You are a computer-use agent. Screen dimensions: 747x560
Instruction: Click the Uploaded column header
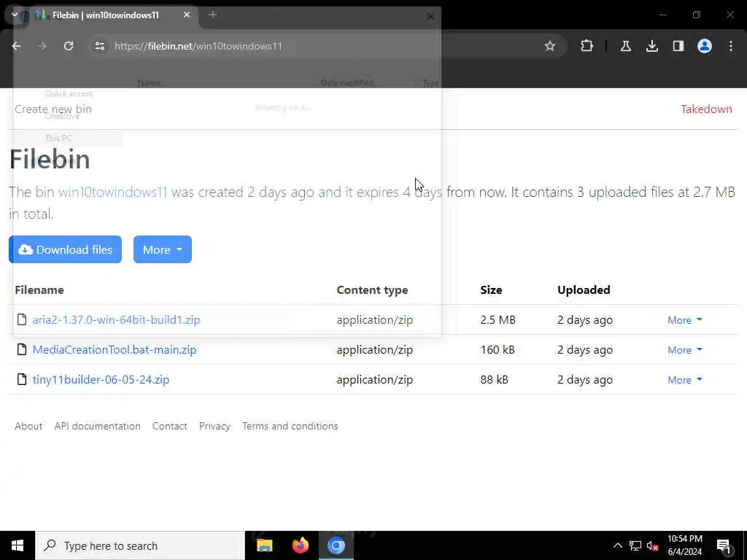pos(584,290)
